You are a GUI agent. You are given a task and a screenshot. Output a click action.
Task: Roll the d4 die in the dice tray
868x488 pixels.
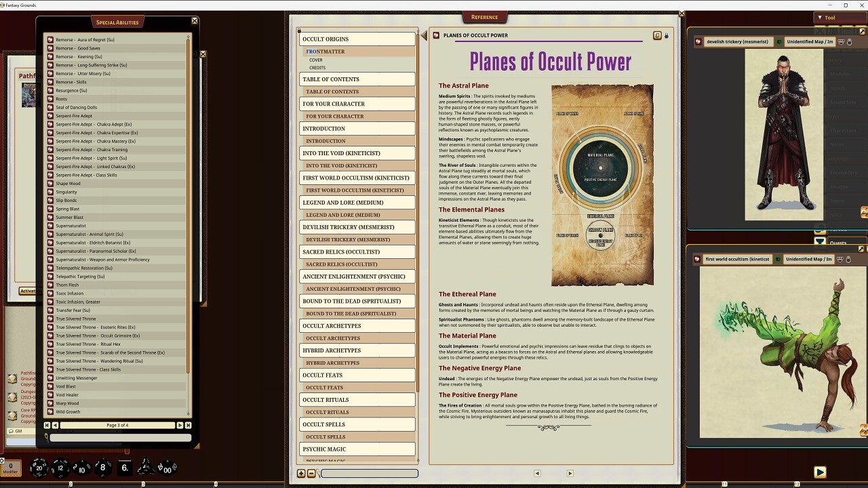[145, 468]
